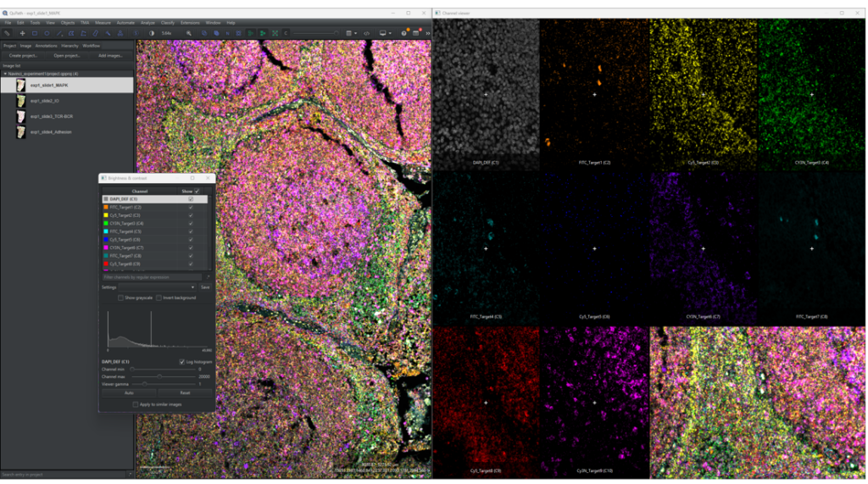Enable Show grayscale checkbox
Viewport: 868px width, 484px height.
tap(120, 298)
